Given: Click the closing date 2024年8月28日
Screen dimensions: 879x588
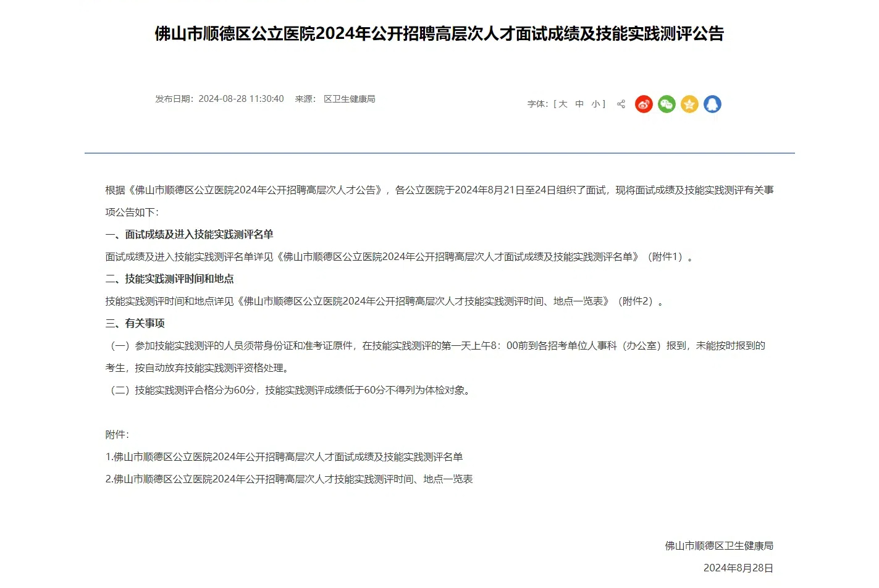Looking at the screenshot, I should [x=738, y=568].
